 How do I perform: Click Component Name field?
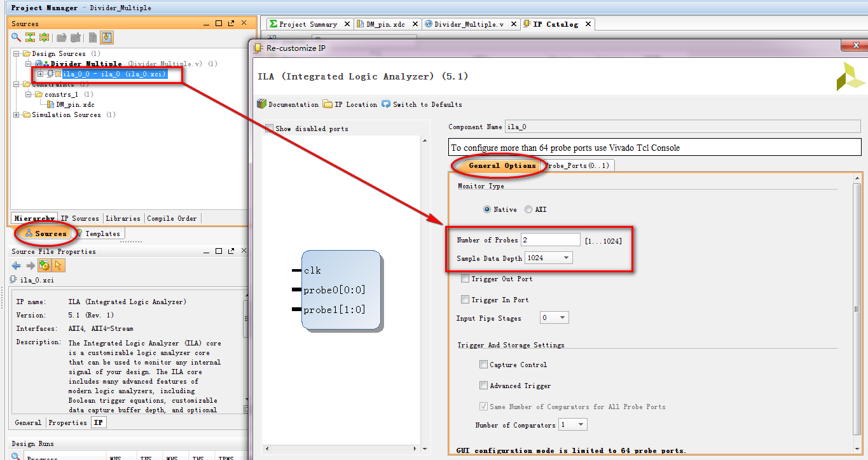(x=684, y=127)
